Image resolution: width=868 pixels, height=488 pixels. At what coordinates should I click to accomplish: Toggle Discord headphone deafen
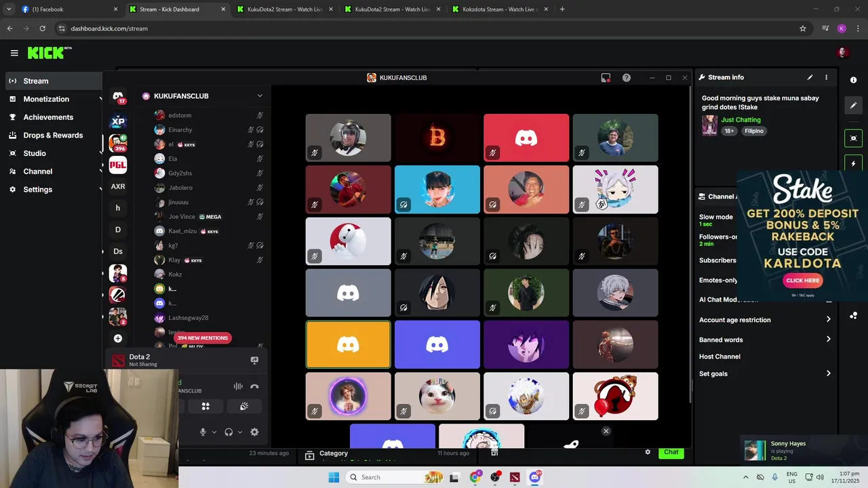pos(229,432)
